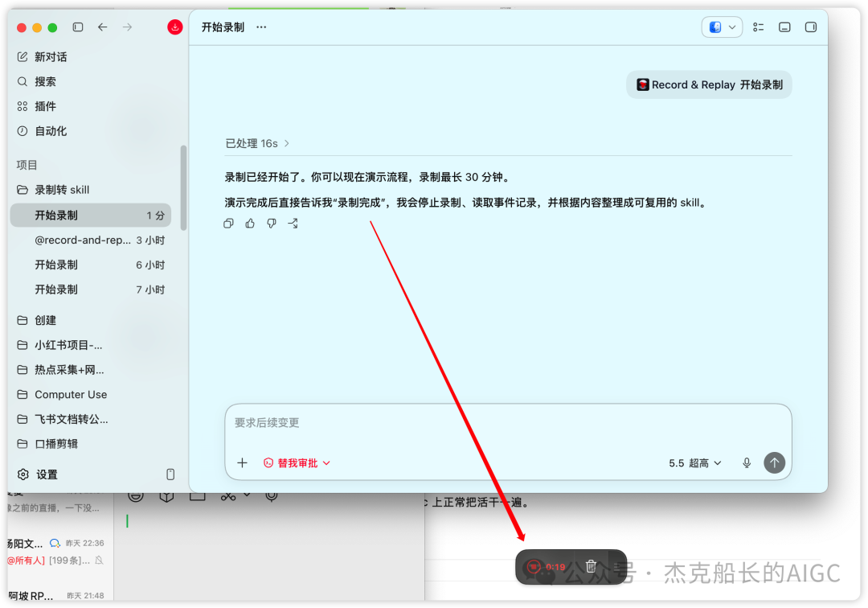Click the microphone voice input icon
Image resolution: width=868 pixels, height=608 pixels.
point(747,463)
